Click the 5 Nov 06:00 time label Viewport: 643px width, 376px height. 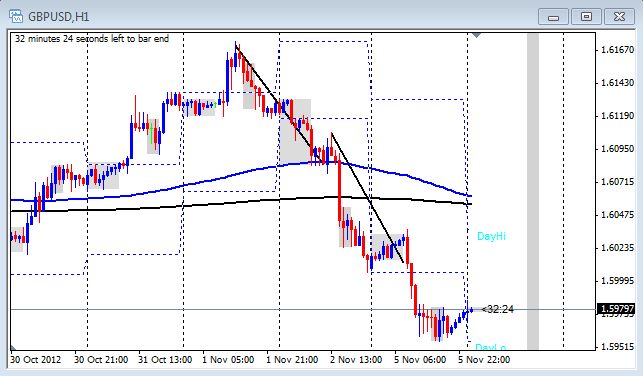pyautogui.click(x=420, y=360)
